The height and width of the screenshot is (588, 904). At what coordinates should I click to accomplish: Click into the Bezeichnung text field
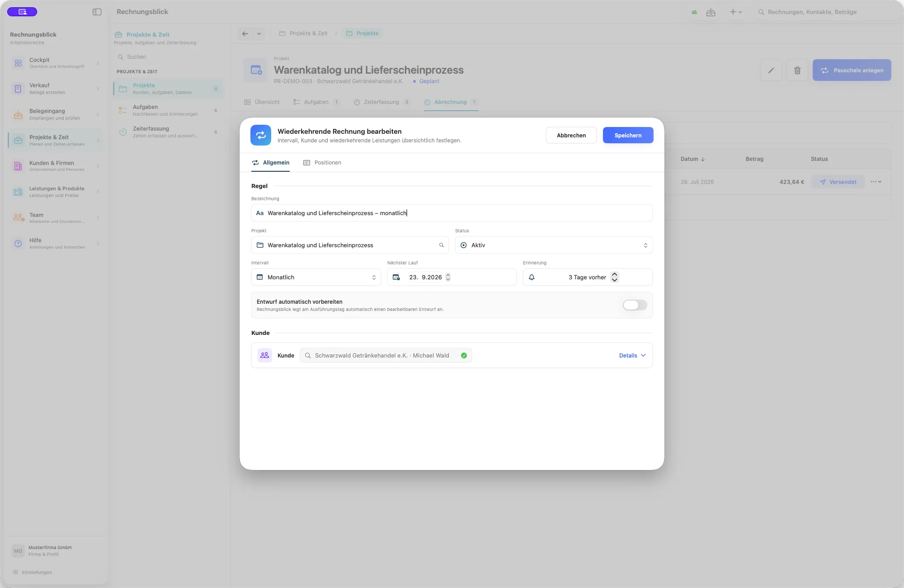coord(452,213)
